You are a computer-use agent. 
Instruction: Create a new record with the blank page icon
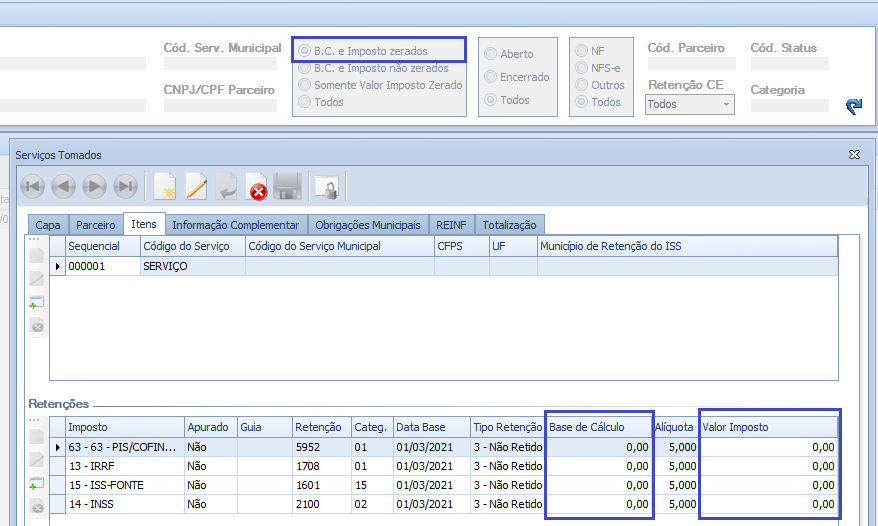[164, 186]
